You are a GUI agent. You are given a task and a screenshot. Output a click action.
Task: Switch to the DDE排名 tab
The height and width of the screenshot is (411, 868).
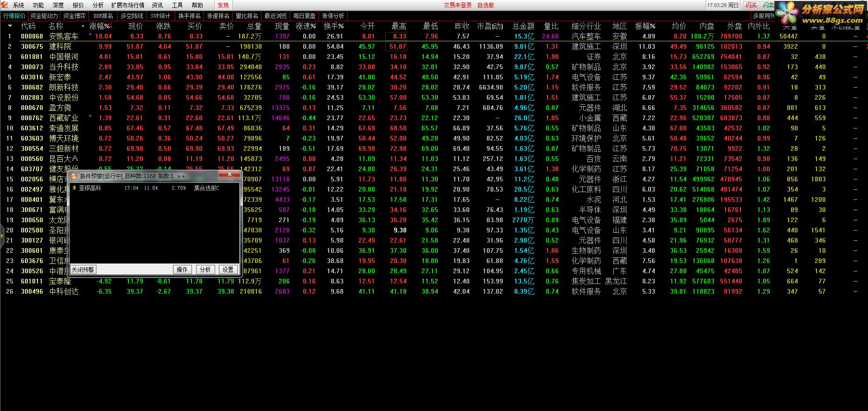103,16
